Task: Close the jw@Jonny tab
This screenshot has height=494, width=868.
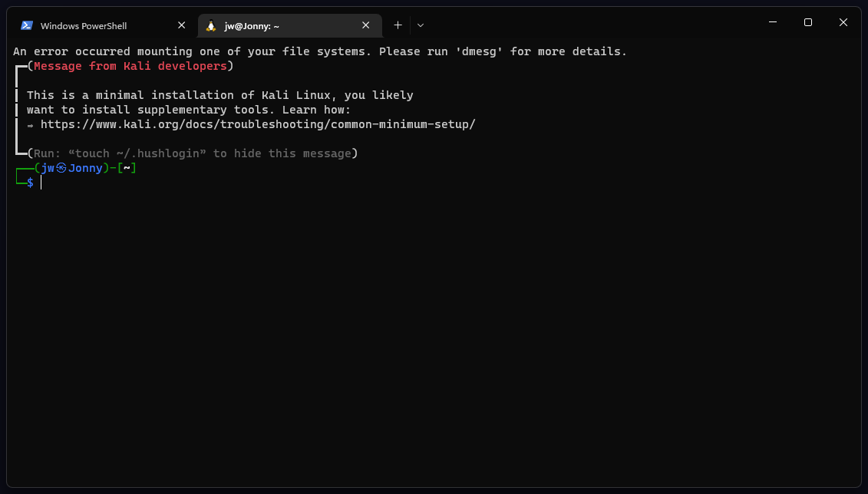Action: (x=366, y=25)
